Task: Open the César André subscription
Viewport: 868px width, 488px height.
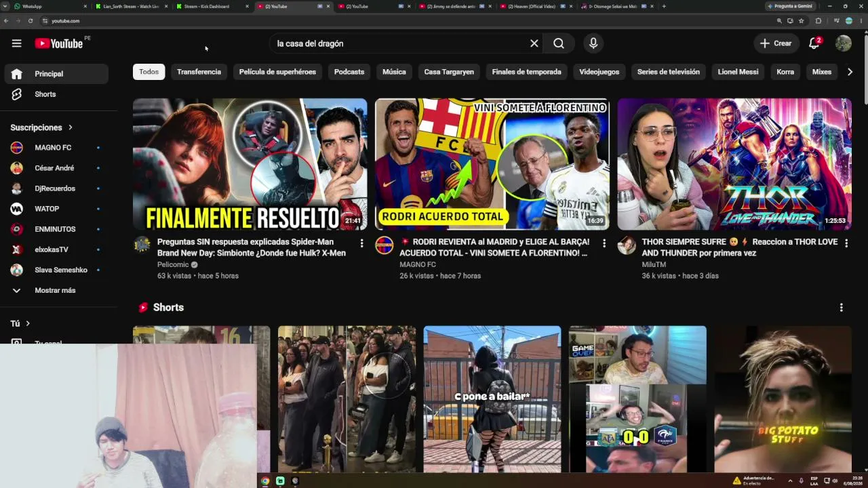Action: [x=56, y=168]
